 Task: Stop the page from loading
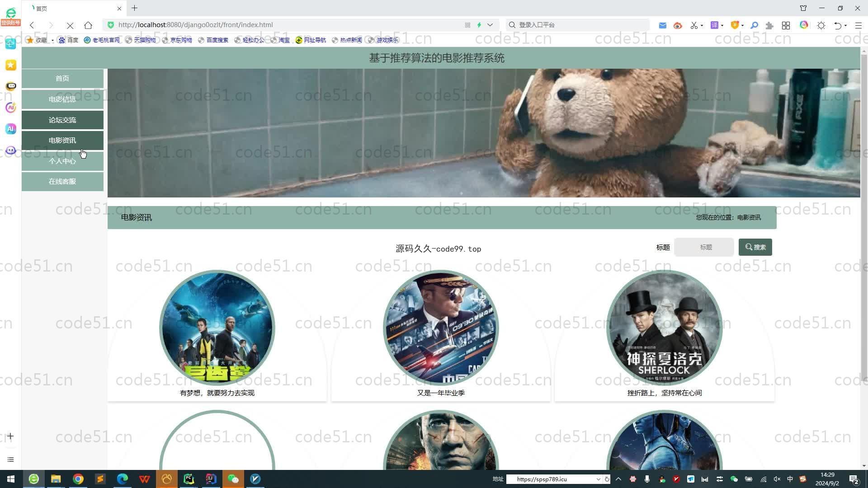[70, 25]
